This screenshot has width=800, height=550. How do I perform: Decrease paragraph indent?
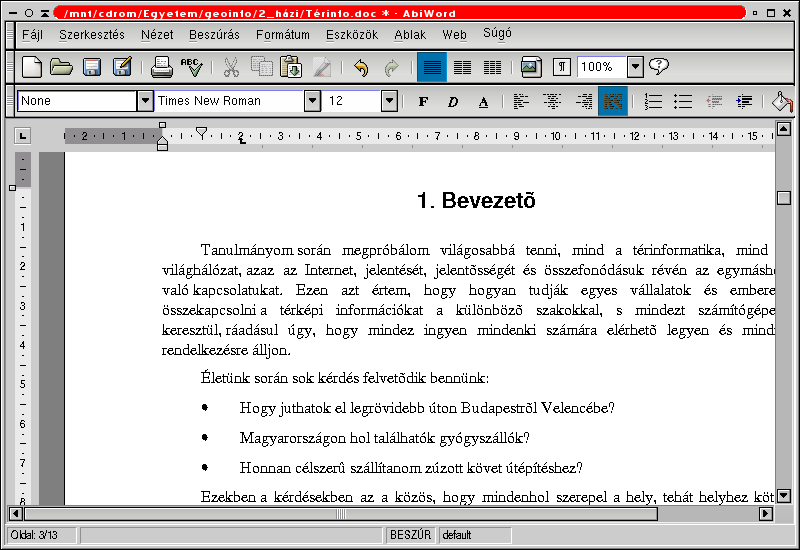click(x=714, y=102)
